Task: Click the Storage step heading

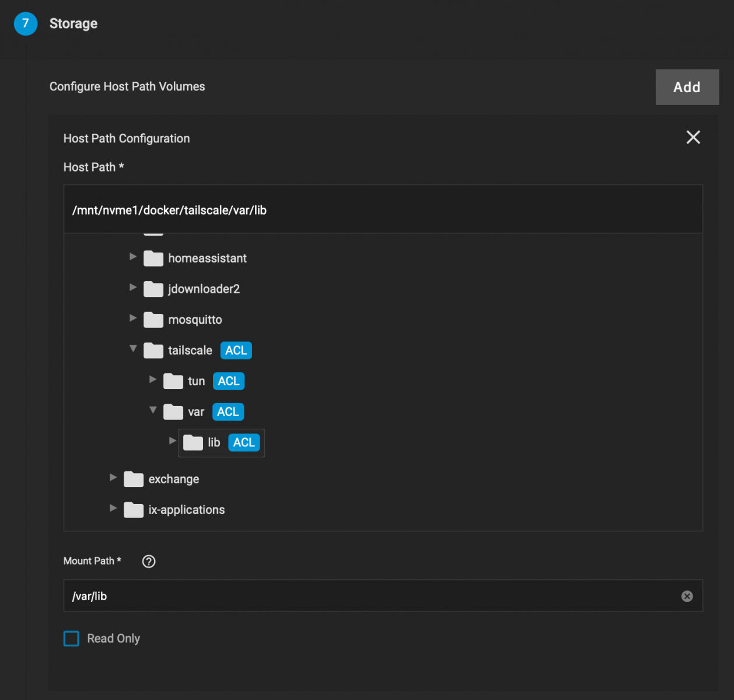Action: pyautogui.click(x=74, y=23)
